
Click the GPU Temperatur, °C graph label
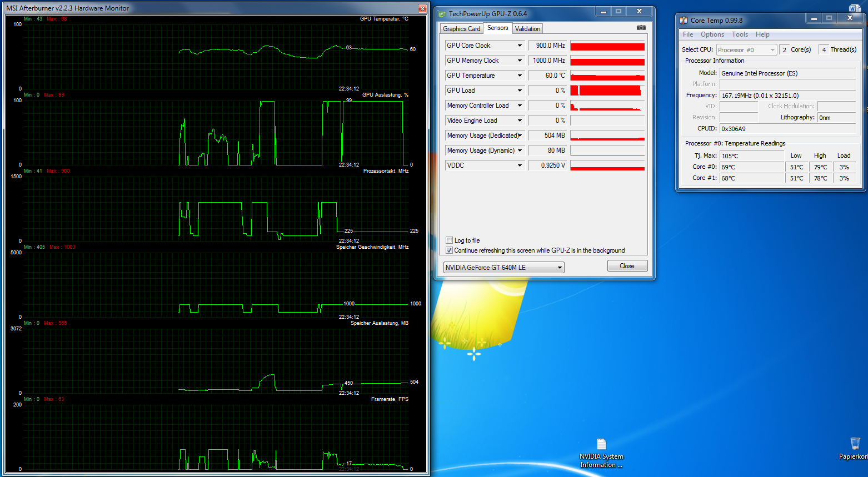tap(384, 19)
